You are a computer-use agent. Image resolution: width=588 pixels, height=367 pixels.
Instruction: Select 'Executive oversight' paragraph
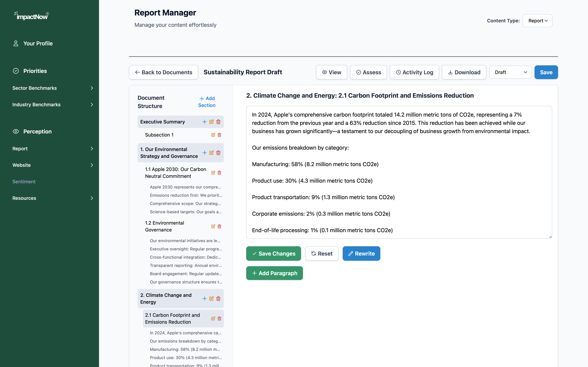tap(186, 249)
